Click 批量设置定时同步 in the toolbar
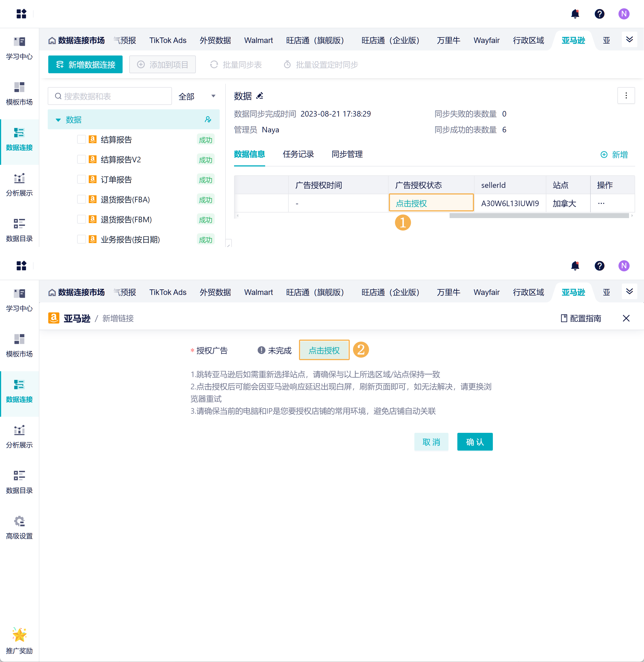The image size is (644, 662). click(321, 64)
